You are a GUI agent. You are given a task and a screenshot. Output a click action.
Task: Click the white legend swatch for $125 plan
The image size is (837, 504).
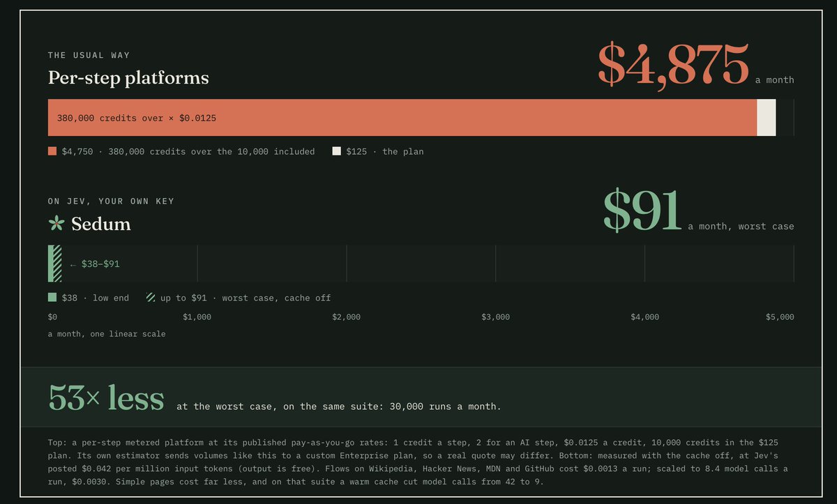click(337, 151)
